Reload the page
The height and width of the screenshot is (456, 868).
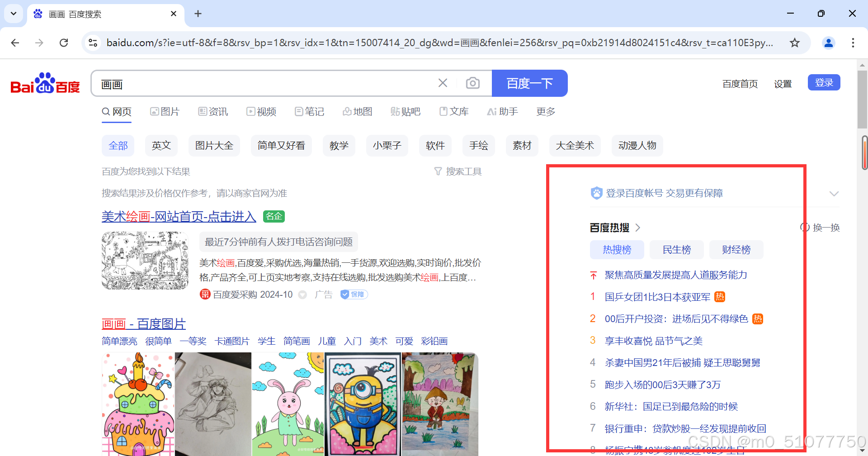click(x=64, y=43)
